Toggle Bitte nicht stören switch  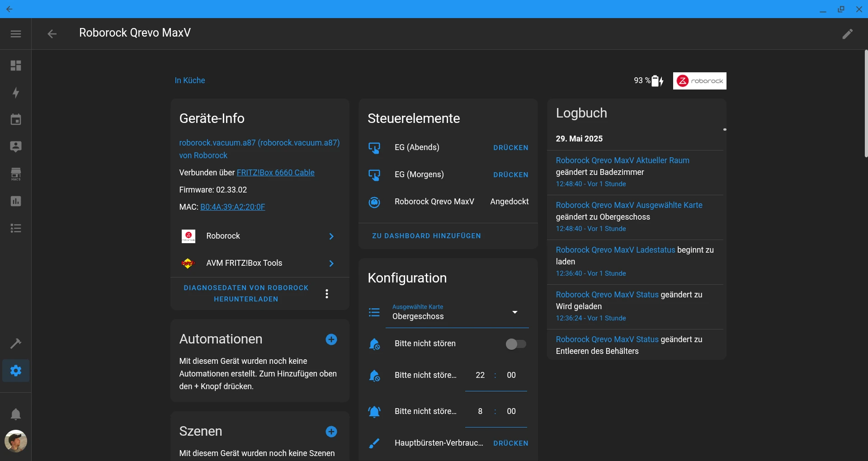pos(516,344)
